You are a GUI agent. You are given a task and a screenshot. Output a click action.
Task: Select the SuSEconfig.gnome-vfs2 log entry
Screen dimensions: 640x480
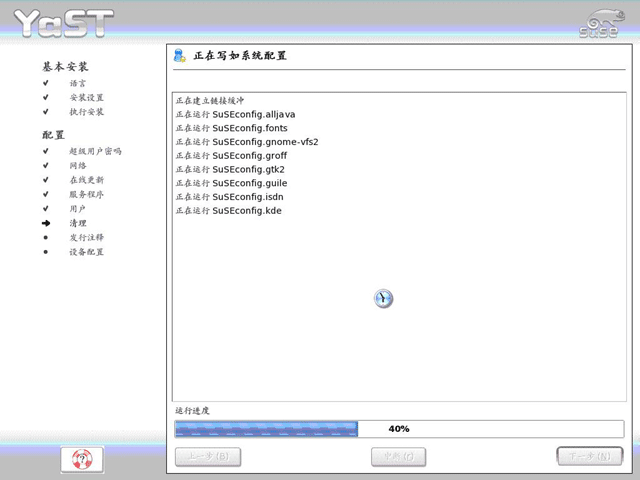[247, 142]
